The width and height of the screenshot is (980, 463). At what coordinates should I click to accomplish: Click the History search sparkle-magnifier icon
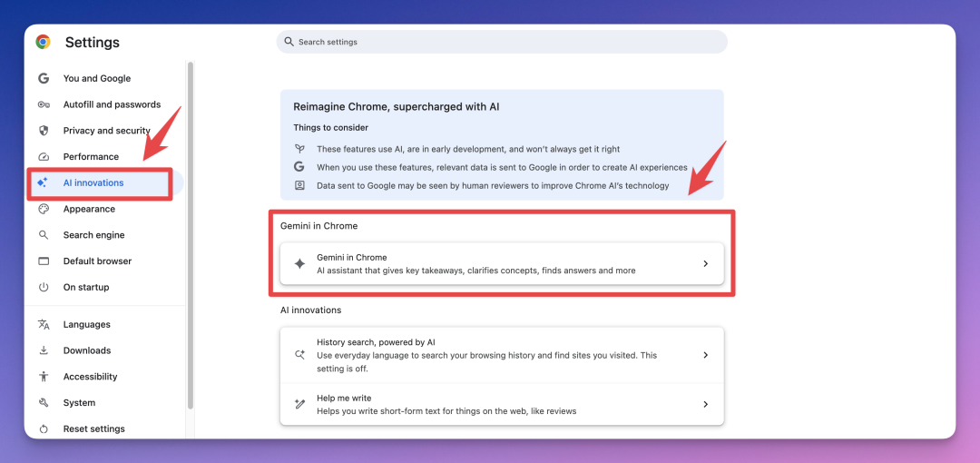[x=300, y=355]
